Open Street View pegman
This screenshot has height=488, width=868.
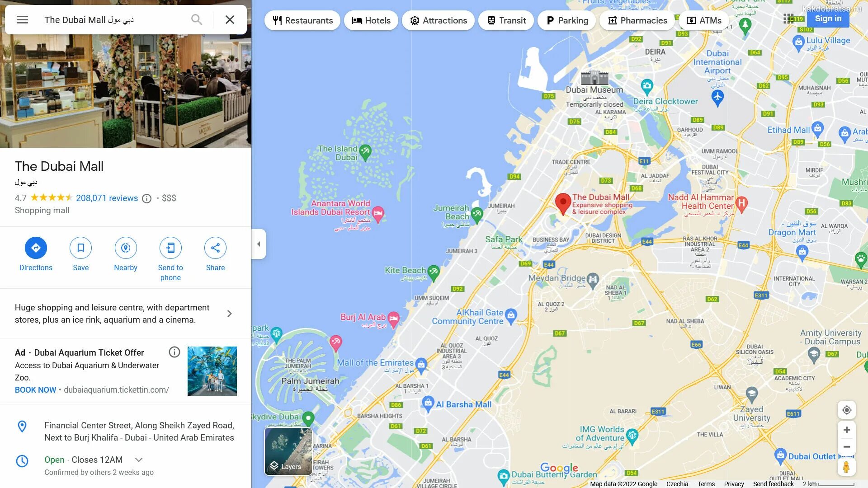(846, 467)
